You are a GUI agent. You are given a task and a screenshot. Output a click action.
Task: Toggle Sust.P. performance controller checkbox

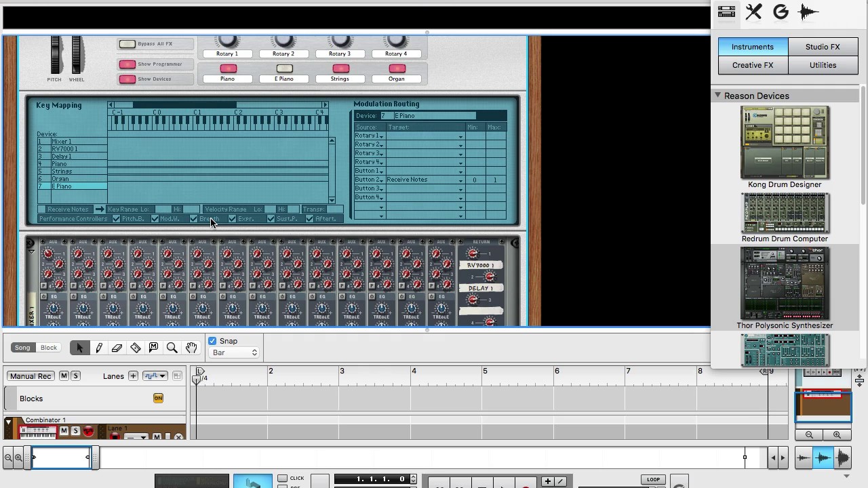(x=271, y=219)
